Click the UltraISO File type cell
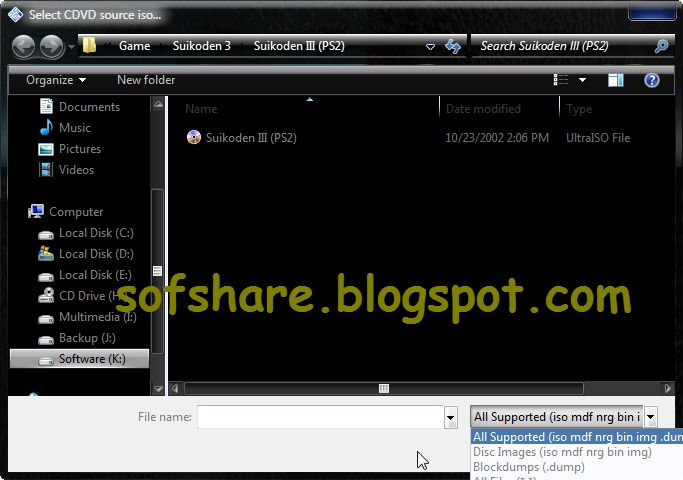Screen dimensions: 683x480 (598, 138)
